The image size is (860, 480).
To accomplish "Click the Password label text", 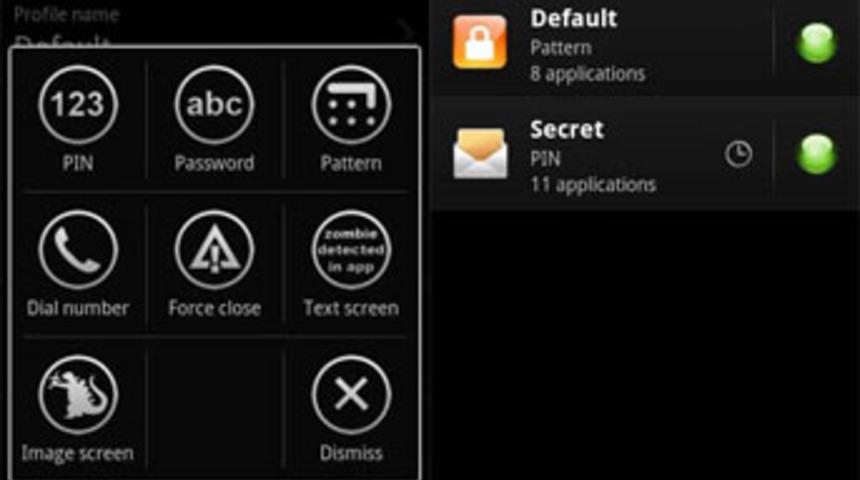I will 214,163.
